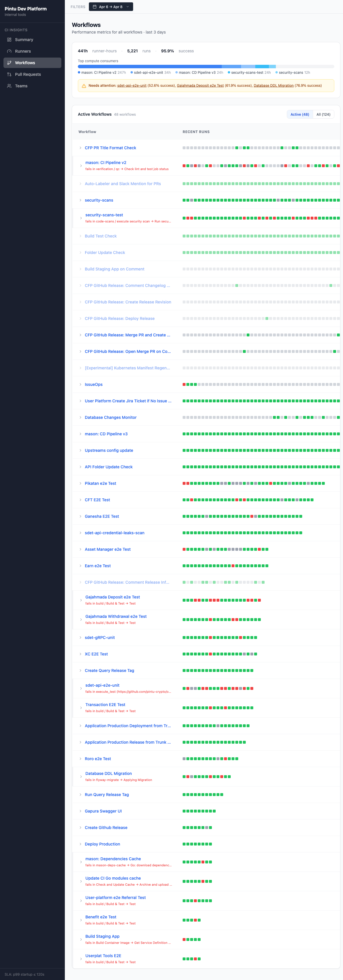Click the Workflow column header

tap(87, 132)
